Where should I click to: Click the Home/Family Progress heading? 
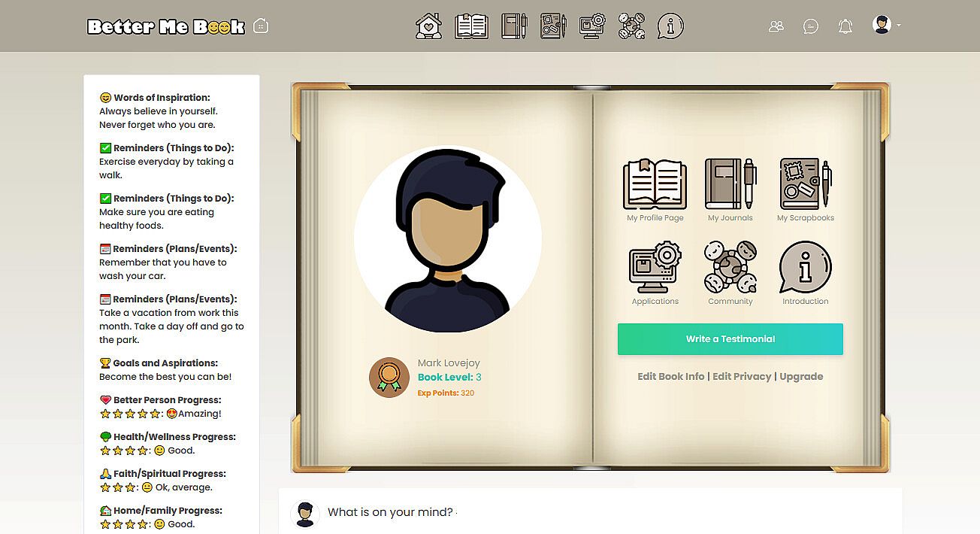[x=161, y=511]
